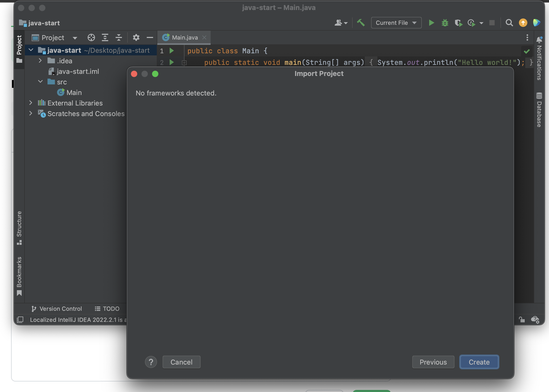Click the Create button in Import Project

479,362
